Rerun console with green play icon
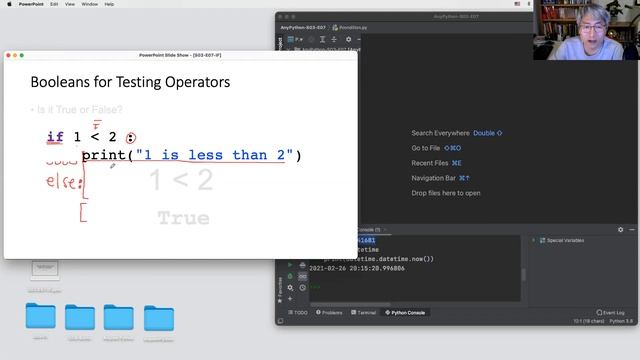 (290, 265)
